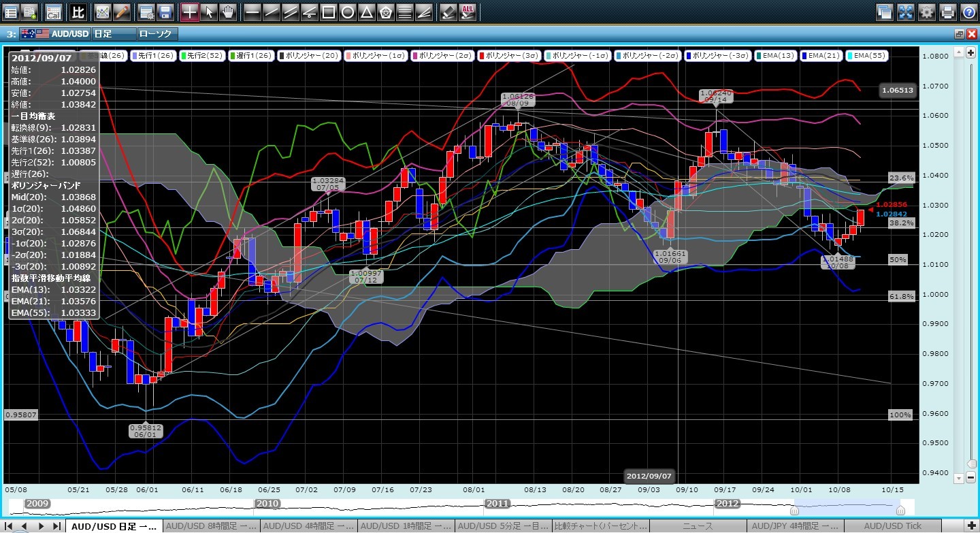Click the 2011 region in overview timeline
Screen dimensions: 980x533
coord(495,504)
